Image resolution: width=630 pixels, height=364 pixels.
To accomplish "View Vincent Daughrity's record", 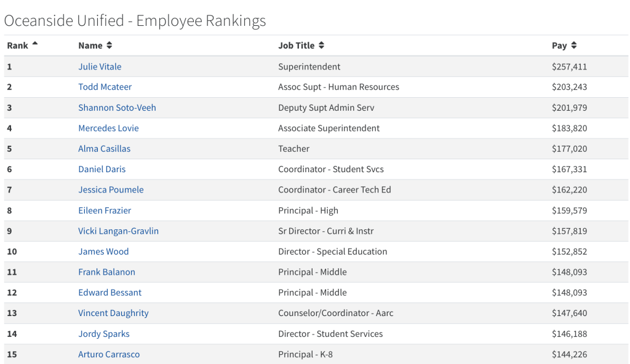I will coord(113,313).
